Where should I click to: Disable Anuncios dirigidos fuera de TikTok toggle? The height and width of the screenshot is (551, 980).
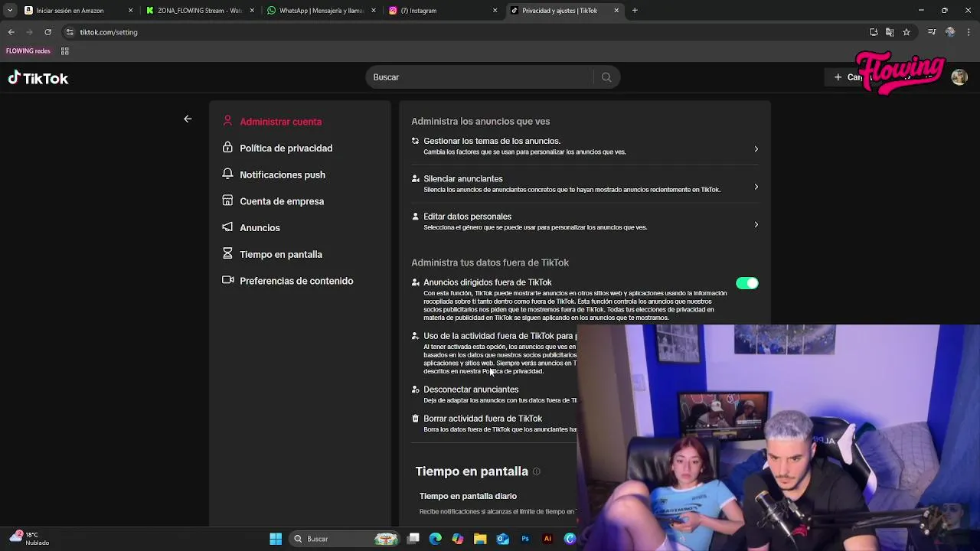click(x=747, y=283)
